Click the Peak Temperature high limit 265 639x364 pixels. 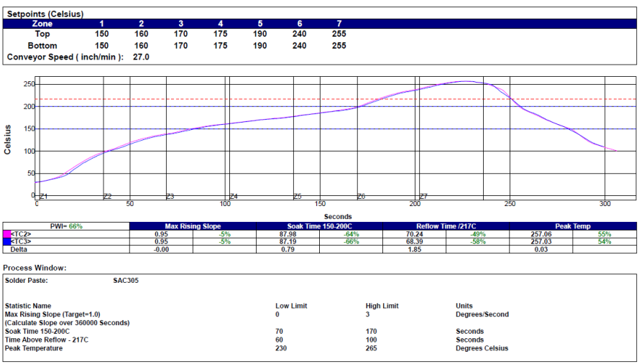click(371, 348)
